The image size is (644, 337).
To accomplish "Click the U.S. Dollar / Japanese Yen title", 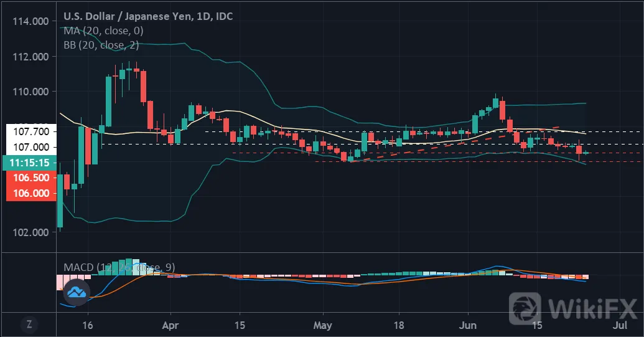I will [148, 16].
